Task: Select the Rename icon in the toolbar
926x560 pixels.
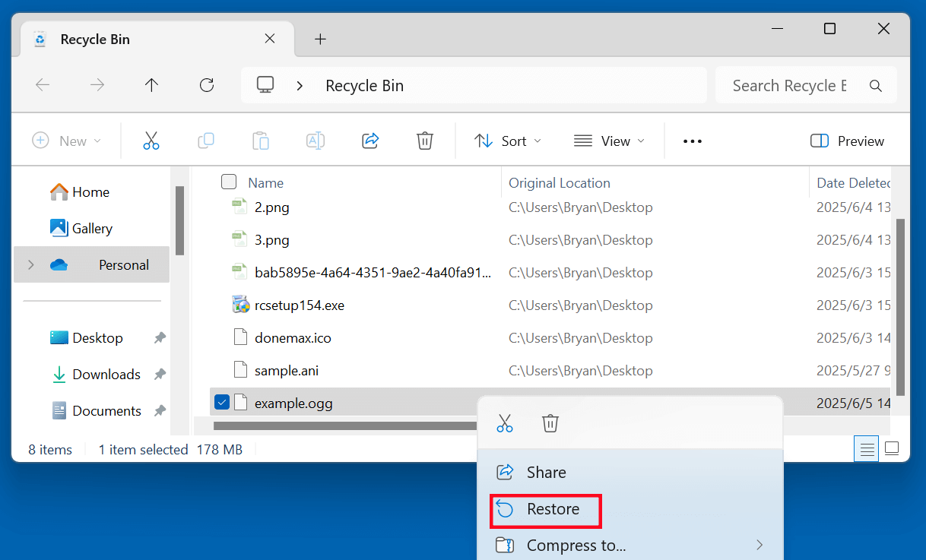Action: (x=315, y=141)
